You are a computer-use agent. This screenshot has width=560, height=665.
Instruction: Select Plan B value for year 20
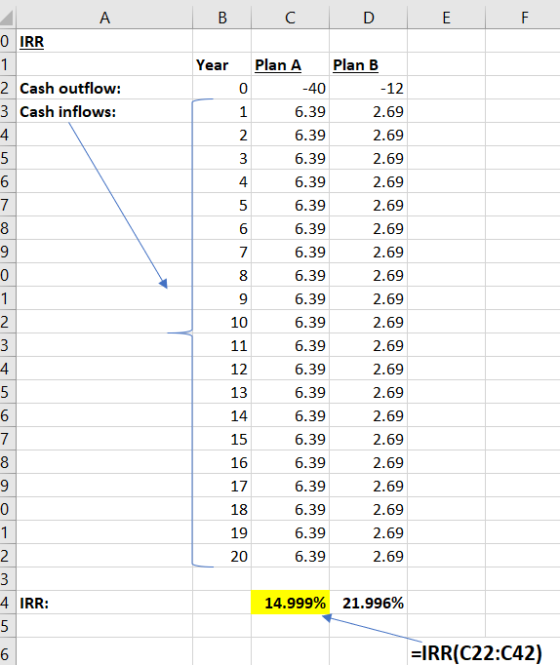point(368,556)
